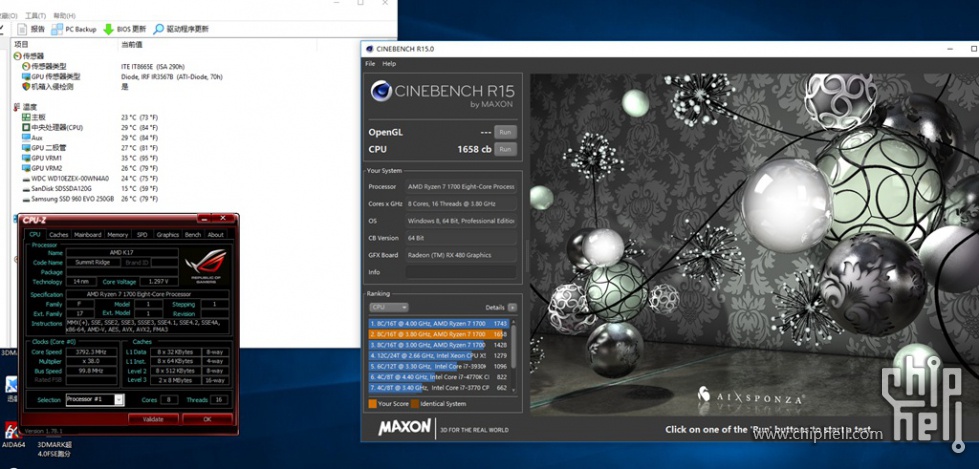Select the Aux temperature row

[x=32, y=137]
